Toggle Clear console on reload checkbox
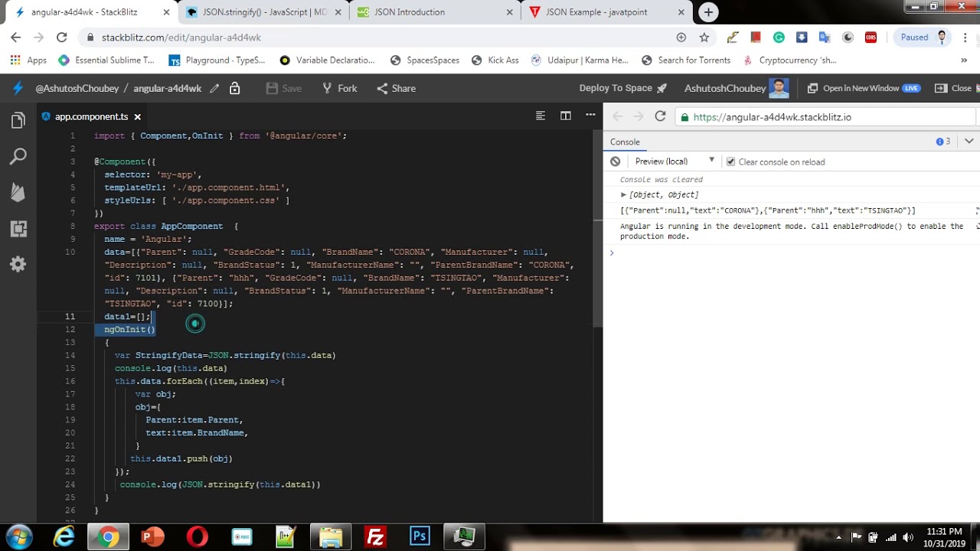Image resolution: width=980 pixels, height=551 pixels. click(x=730, y=161)
